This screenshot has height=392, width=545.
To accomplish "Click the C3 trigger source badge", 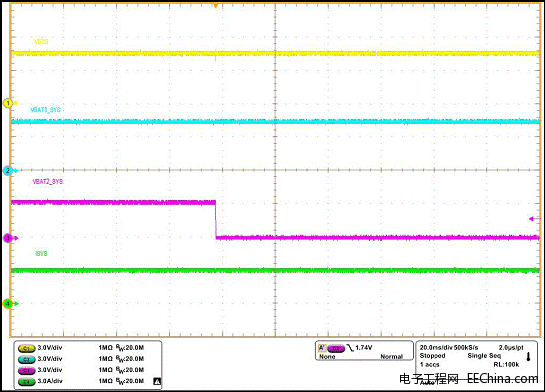I will pos(336,348).
